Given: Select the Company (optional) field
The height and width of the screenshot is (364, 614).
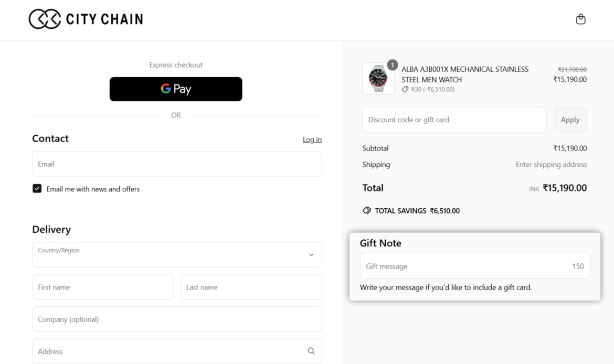Looking at the screenshot, I should (x=177, y=319).
